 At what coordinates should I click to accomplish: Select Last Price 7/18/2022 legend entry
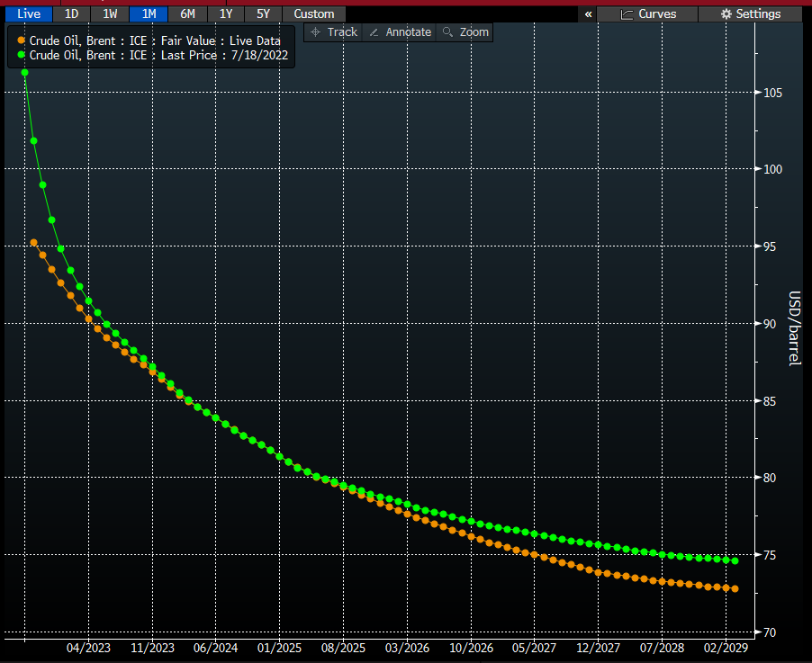click(x=158, y=55)
